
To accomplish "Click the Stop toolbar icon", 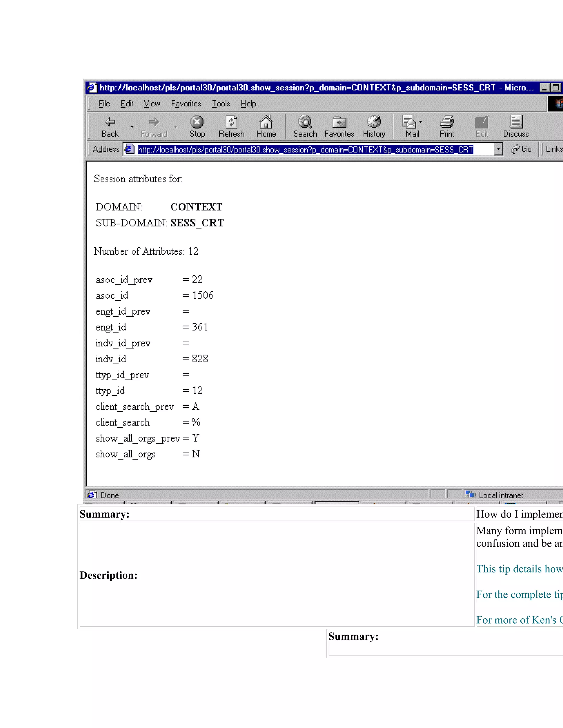I will [197, 122].
